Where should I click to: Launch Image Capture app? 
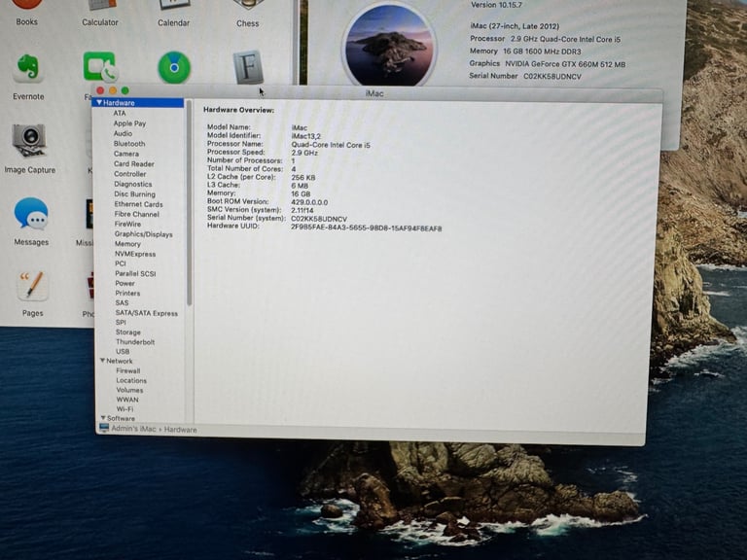pyautogui.click(x=29, y=140)
